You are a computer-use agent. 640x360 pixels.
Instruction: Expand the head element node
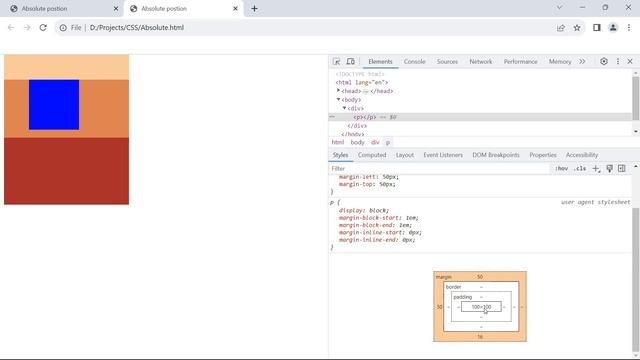tap(338, 91)
